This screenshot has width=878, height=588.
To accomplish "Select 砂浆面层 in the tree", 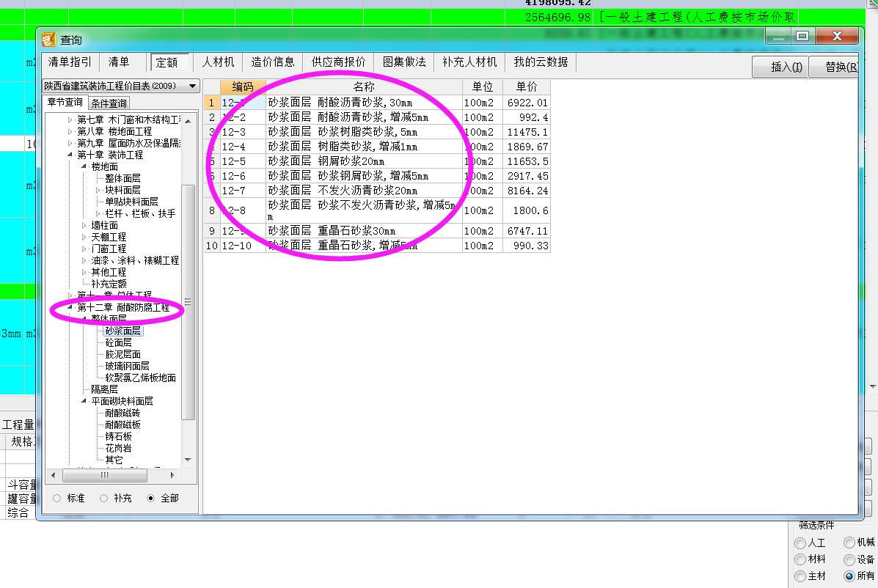I will point(122,331).
